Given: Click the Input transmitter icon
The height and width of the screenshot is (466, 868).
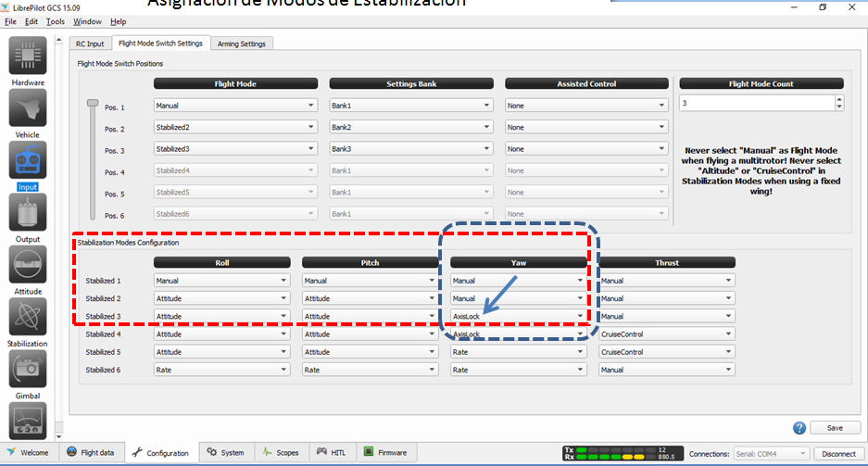Looking at the screenshot, I should tap(27, 160).
